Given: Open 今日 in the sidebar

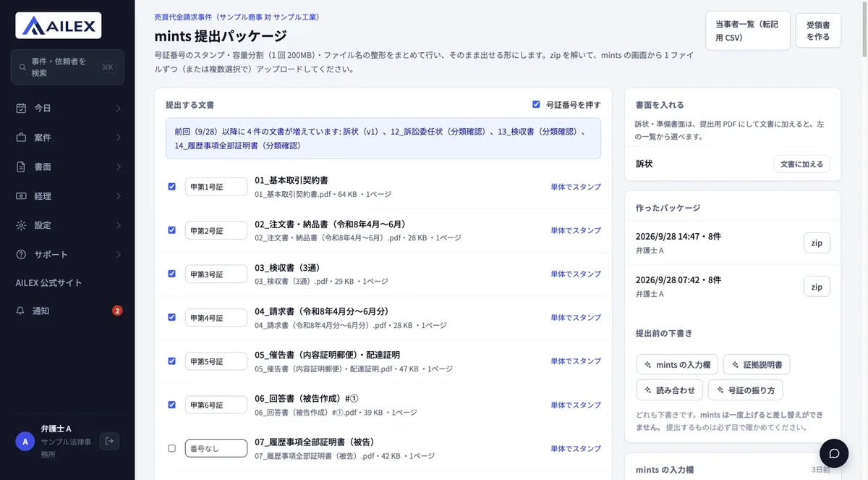Looking at the screenshot, I should [x=67, y=108].
